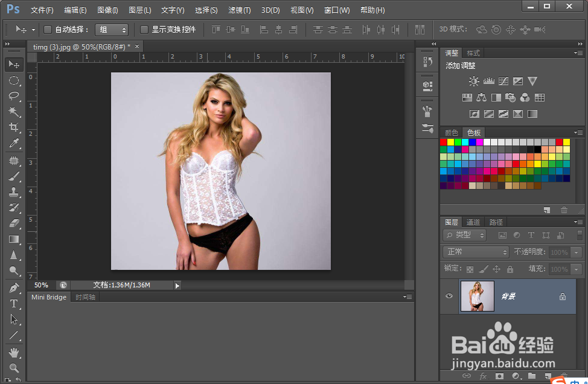The width and height of the screenshot is (588, 384).
Task: Open the 组 auto-select dropdown
Action: coord(112,30)
